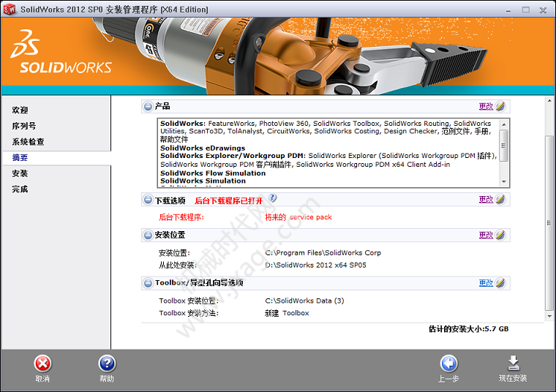Image resolution: width=556 pixels, height=392 pixels.
Task: Close the installation manager window
Action: click(543, 10)
